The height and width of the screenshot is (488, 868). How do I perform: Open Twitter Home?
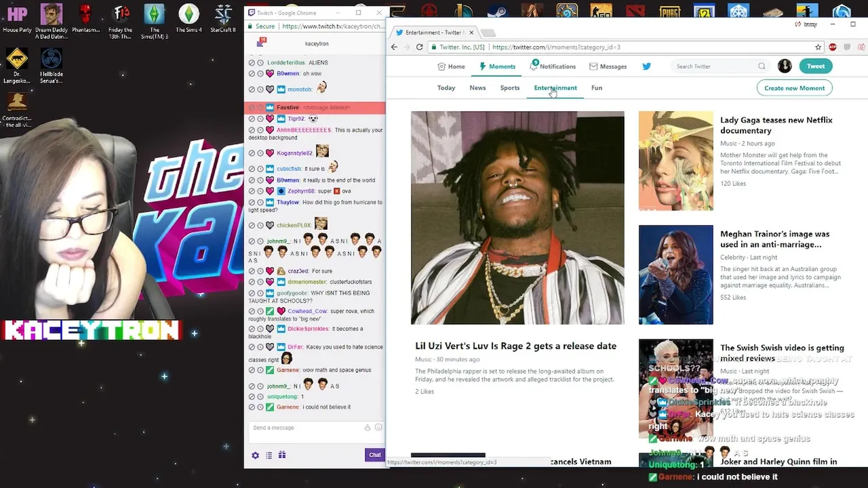451,66
